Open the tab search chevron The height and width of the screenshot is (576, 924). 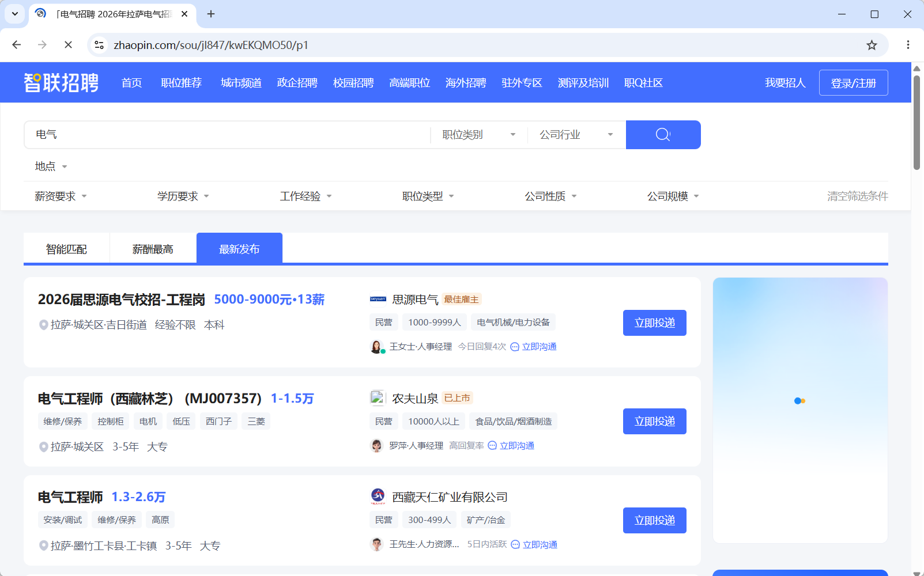pos(15,14)
